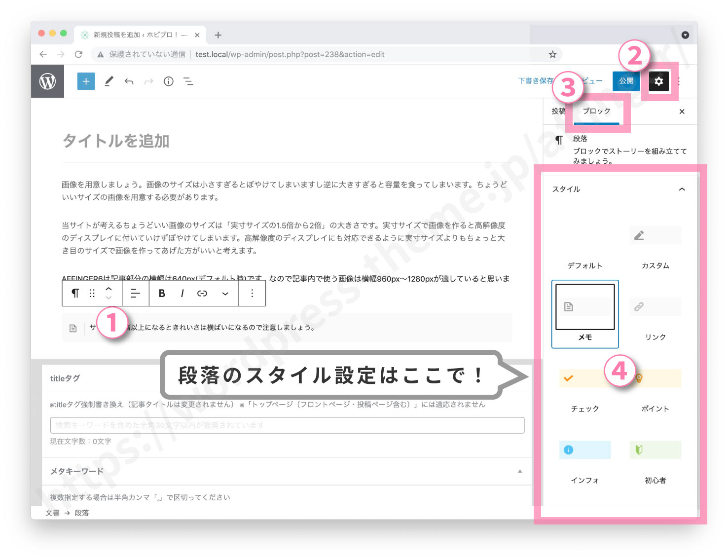Screen dimensions: 728x560
Task: Open the text alignment control
Action: [x=135, y=293]
